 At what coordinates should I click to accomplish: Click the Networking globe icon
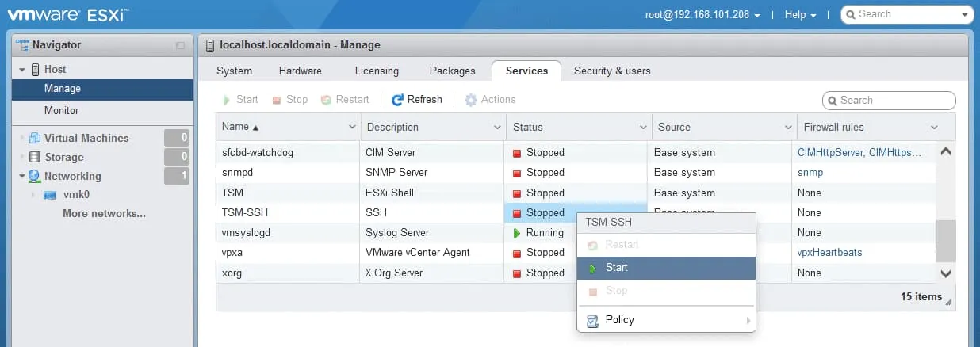35,176
